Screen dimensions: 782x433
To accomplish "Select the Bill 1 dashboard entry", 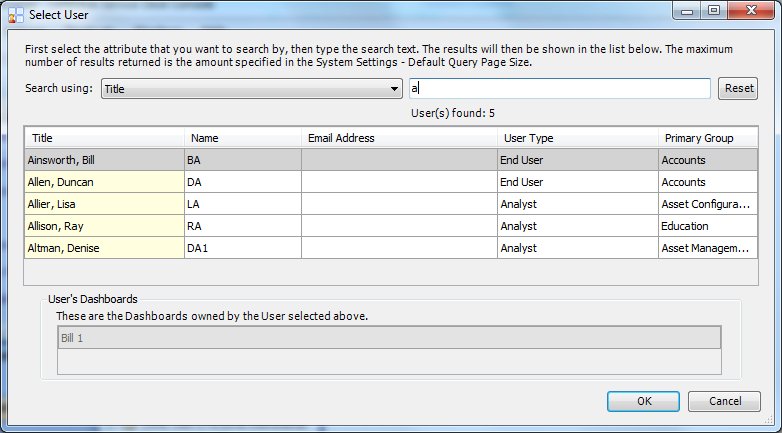I will (x=388, y=338).
